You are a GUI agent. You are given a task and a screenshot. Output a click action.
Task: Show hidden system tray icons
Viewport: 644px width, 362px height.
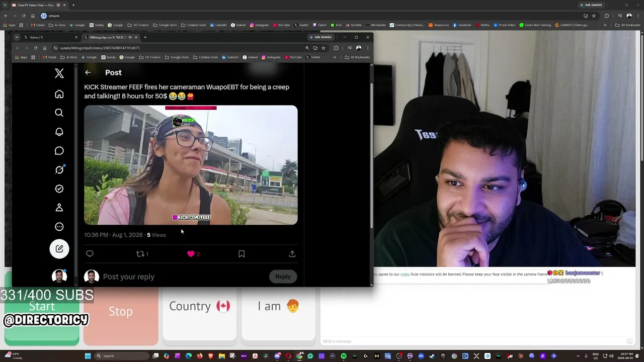click(x=578, y=356)
